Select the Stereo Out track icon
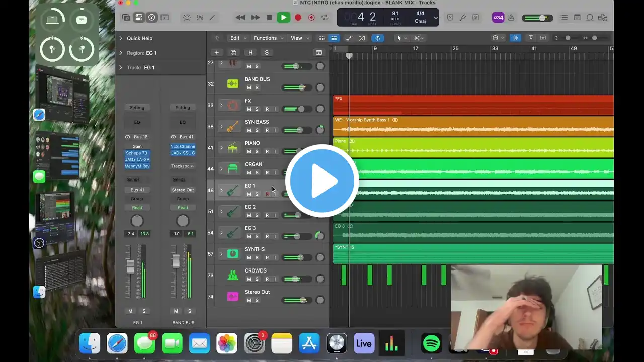 tap(232, 296)
